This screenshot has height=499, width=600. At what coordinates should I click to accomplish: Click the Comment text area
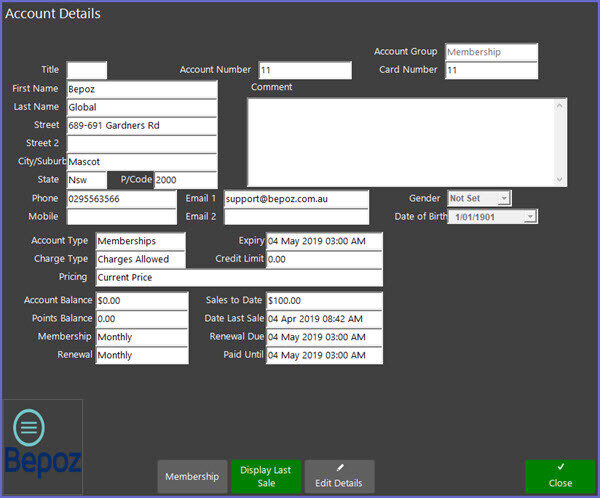tap(406, 141)
